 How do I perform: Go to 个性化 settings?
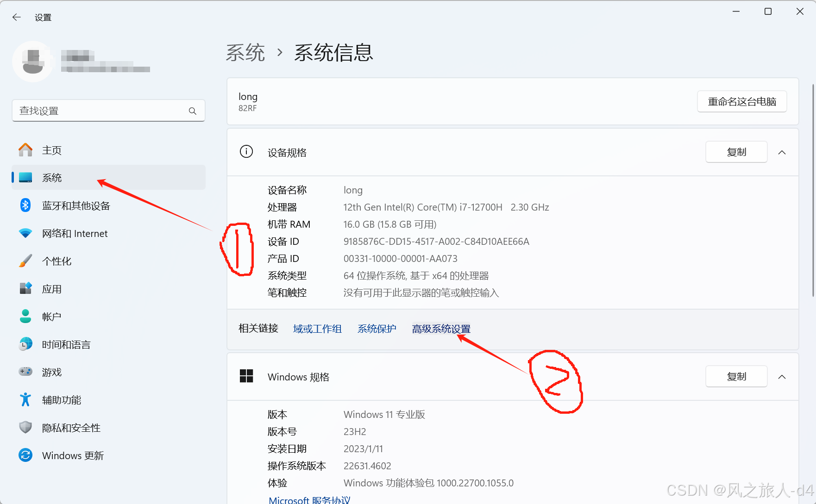point(108,261)
